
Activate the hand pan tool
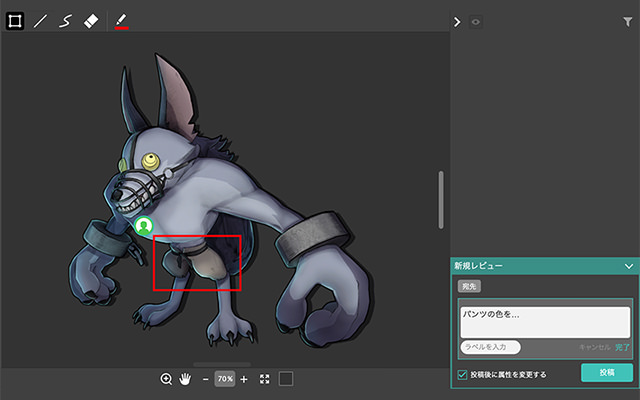185,379
